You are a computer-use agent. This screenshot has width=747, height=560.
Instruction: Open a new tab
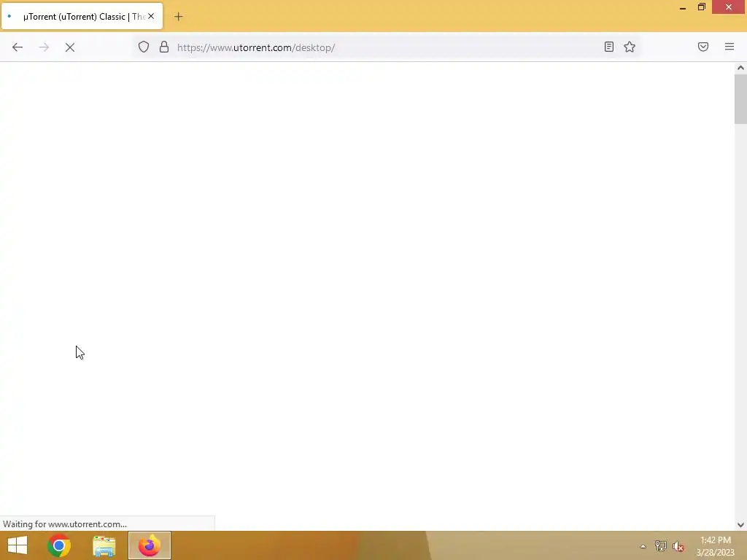[178, 17]
